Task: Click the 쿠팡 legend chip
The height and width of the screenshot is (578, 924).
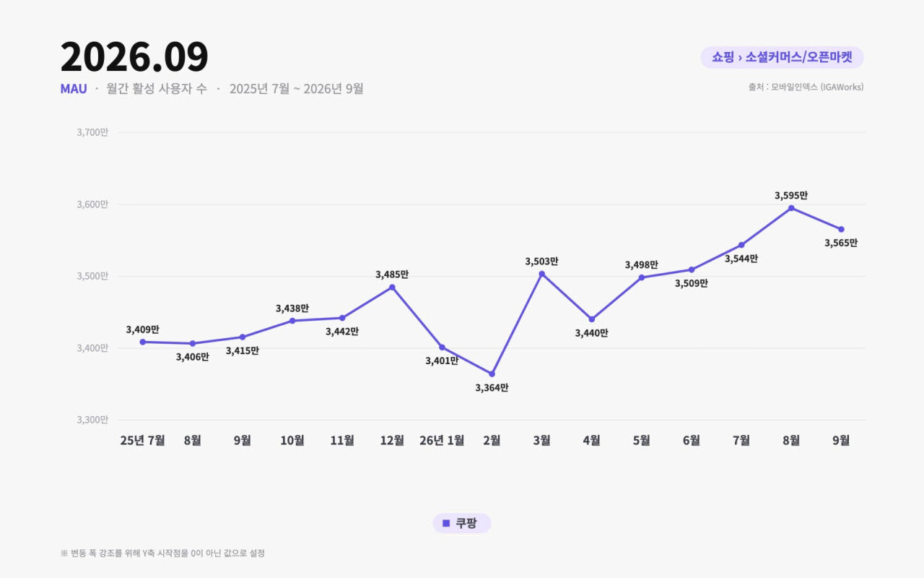Action: (x=462, y=523)
